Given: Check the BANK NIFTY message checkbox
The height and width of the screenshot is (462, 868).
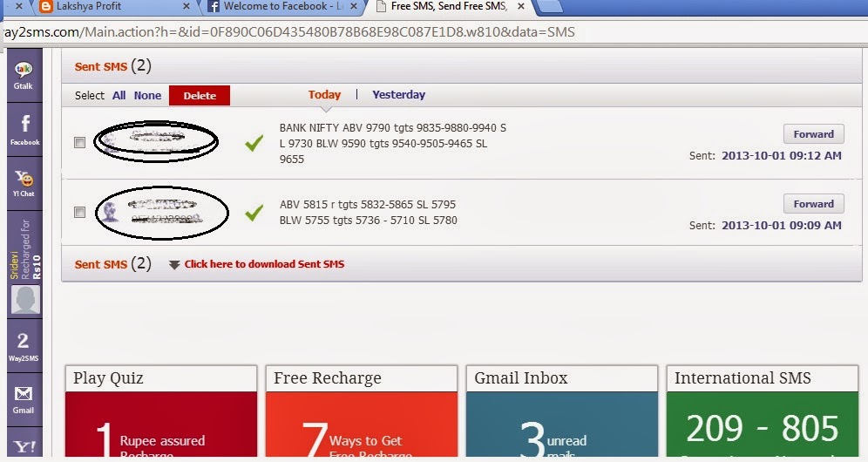Looking at the screenshot, I should coord(79,142).
